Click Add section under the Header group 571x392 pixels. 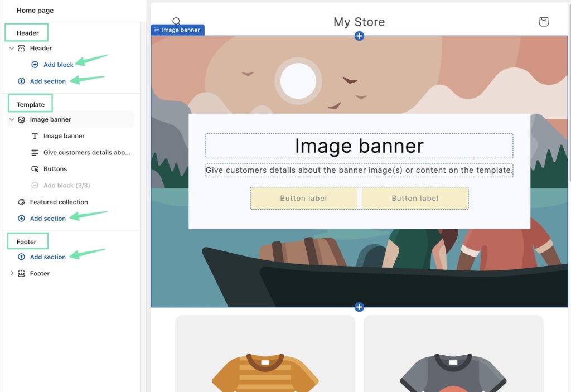[x=47, y=81]
